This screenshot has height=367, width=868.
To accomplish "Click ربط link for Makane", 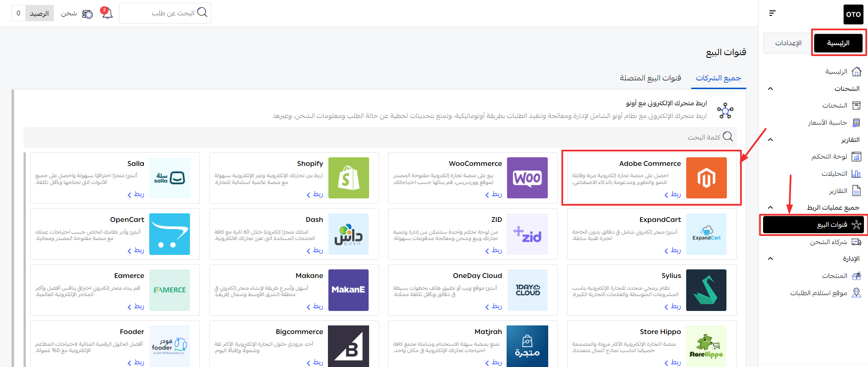I will (315, 306).
